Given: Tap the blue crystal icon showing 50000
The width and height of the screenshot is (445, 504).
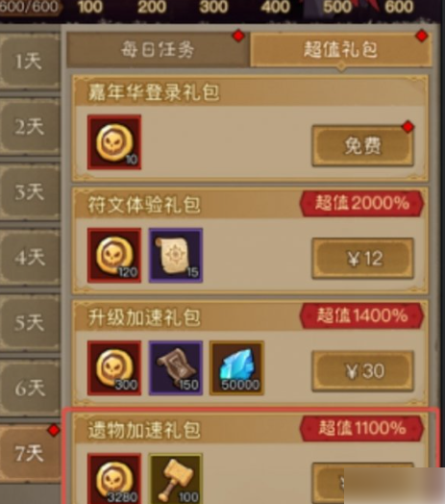Looking at the screenshot, I should click(x=236, y=368).
